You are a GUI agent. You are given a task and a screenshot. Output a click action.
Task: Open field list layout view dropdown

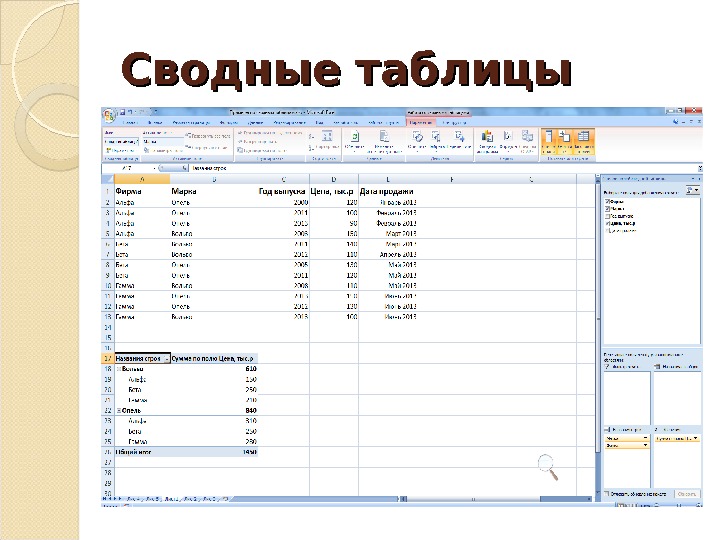[x=693, y=190]
